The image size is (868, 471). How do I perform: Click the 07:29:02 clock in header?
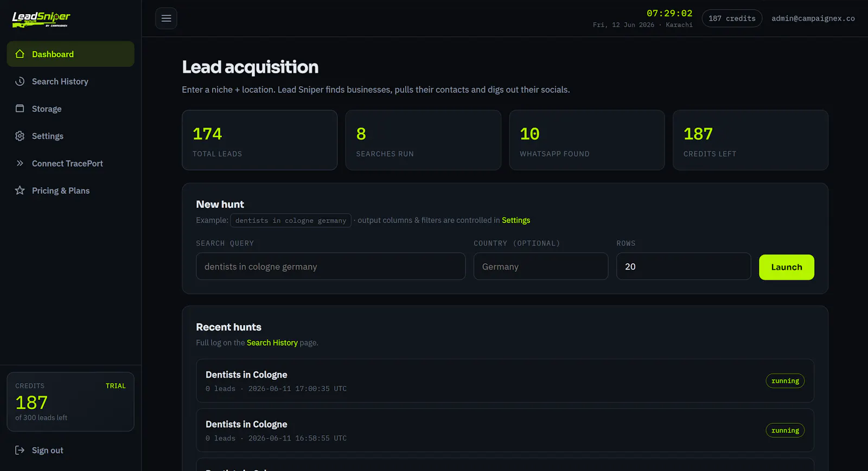pyautogui.click(x=669, y=13)
